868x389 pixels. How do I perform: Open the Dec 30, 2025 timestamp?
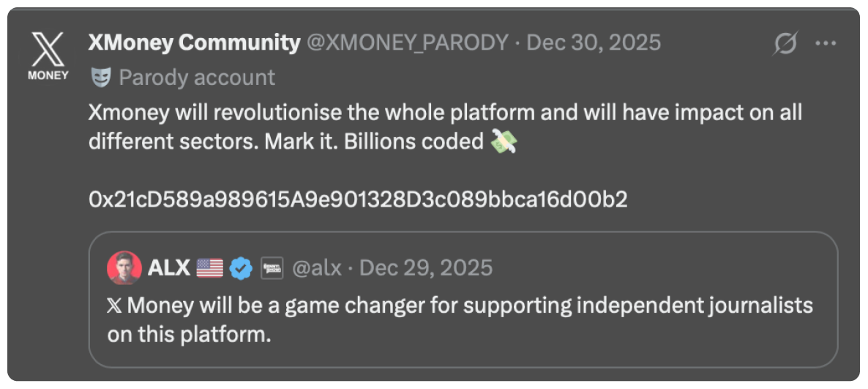click(x=594, y=43)
